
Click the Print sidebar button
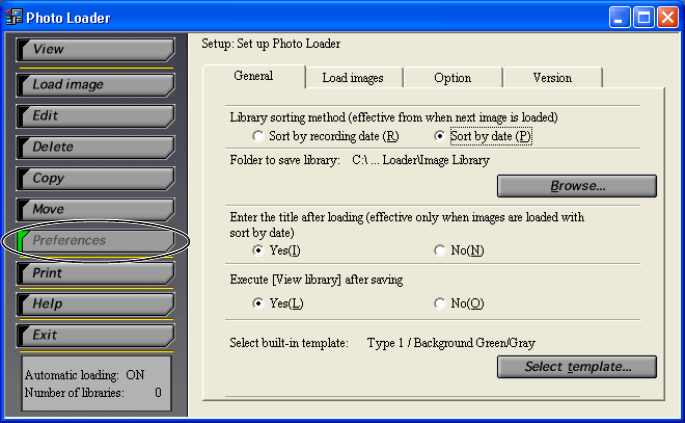click(95, 273)
